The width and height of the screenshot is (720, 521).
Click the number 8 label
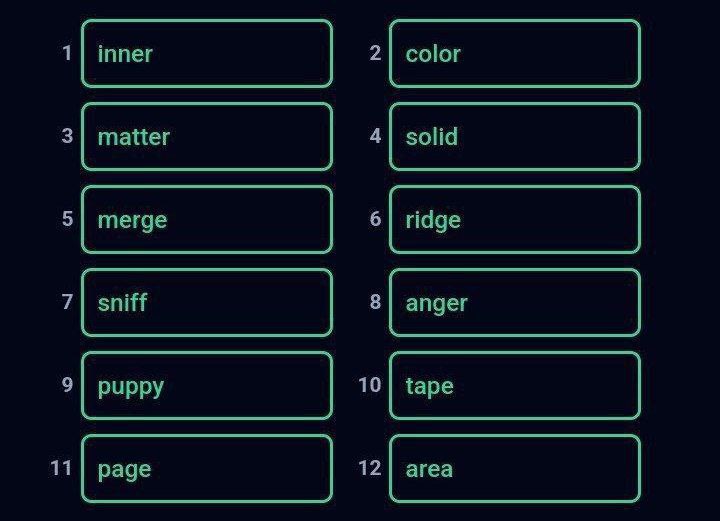coord(375,302)
